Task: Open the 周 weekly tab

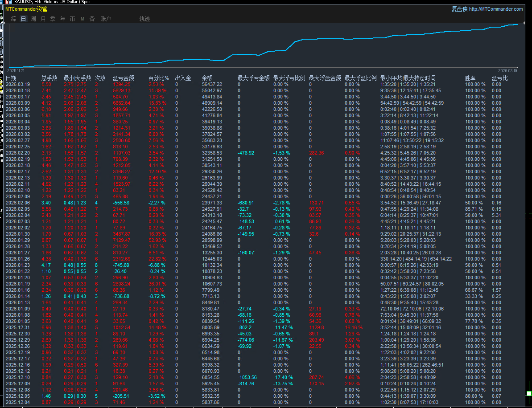Action: pos(33,19)
